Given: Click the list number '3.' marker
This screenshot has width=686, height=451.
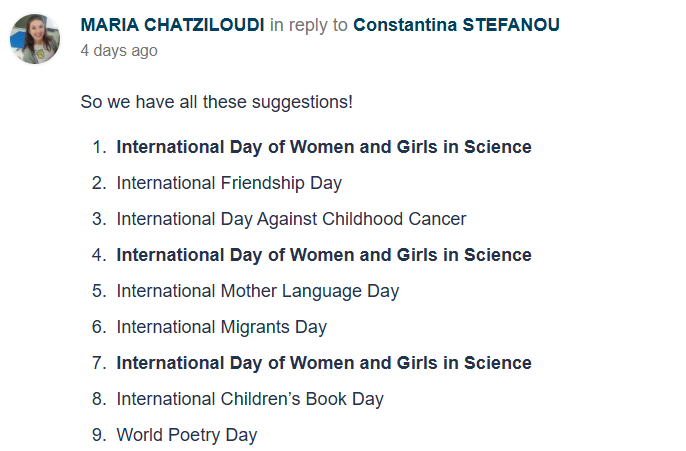Looking at the screenshot, I should point(98,219).
